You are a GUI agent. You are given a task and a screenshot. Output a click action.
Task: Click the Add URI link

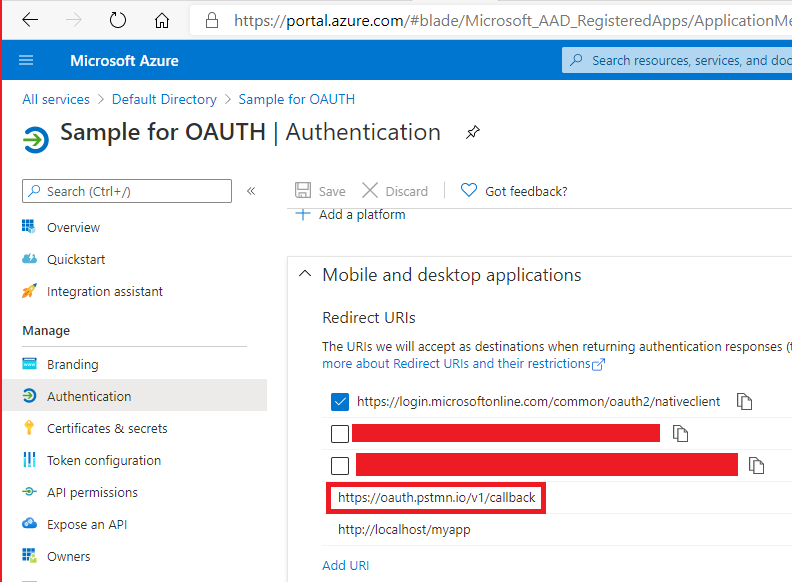[345, 565]
